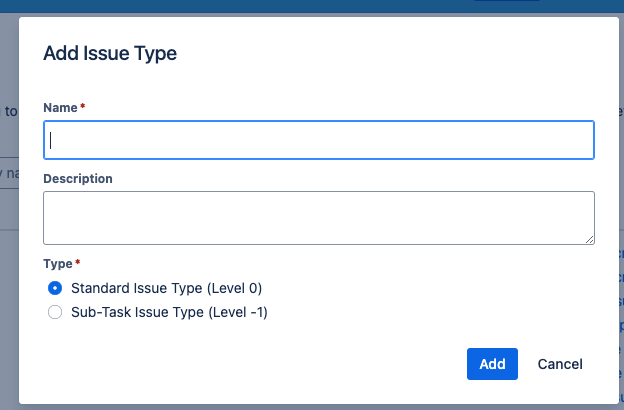Grab the Description textarea resize handle
Image resolution: width=624 pixels, height=410 pixels.
click(x=589, y=239)
